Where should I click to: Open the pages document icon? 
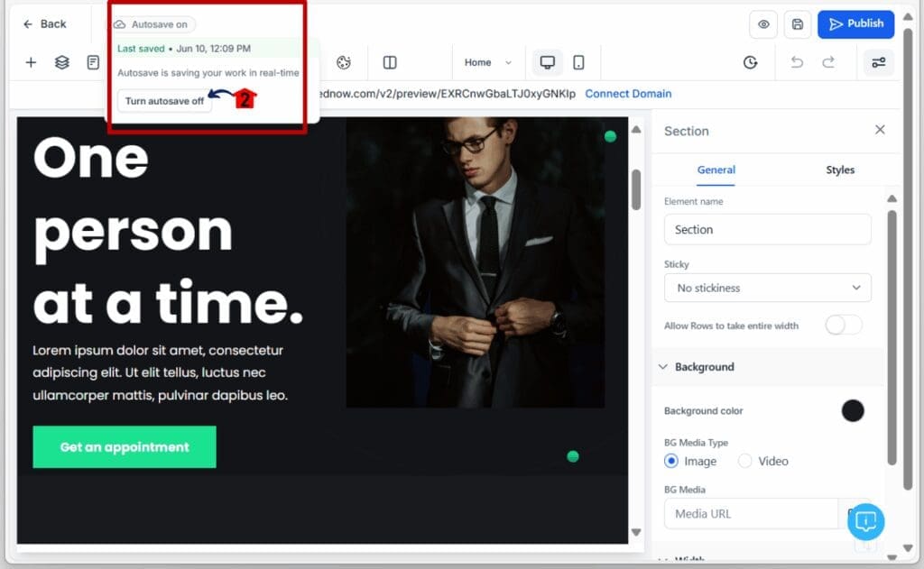point(93,62)
